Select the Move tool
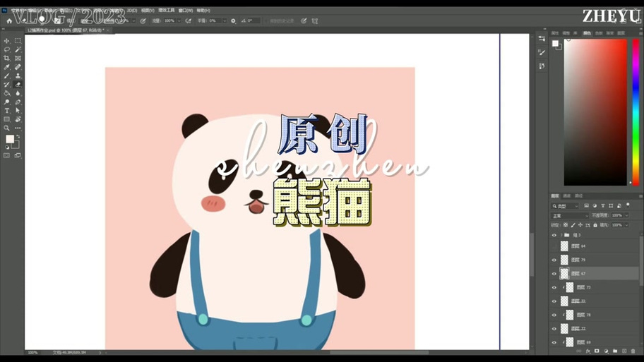644x362 pixels. click(x=6, y=41)
